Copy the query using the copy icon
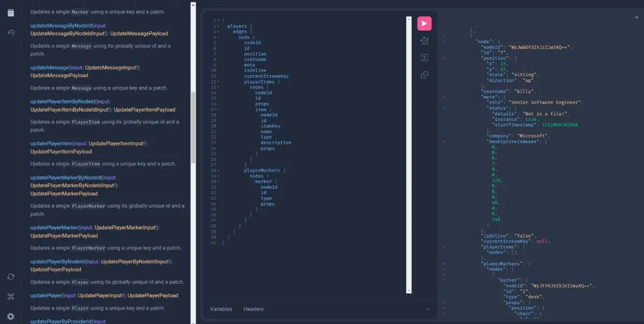The height and width of the screenshot is (324, 644). point(424,75)
